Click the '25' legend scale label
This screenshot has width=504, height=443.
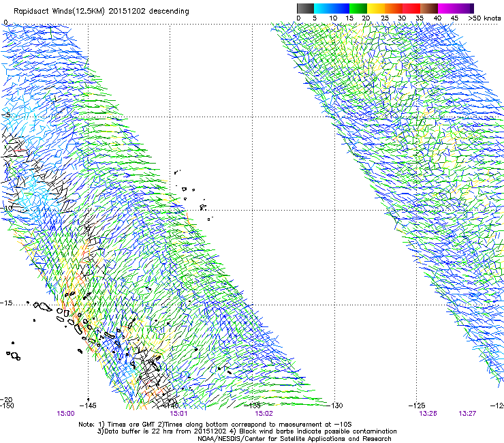385,18
